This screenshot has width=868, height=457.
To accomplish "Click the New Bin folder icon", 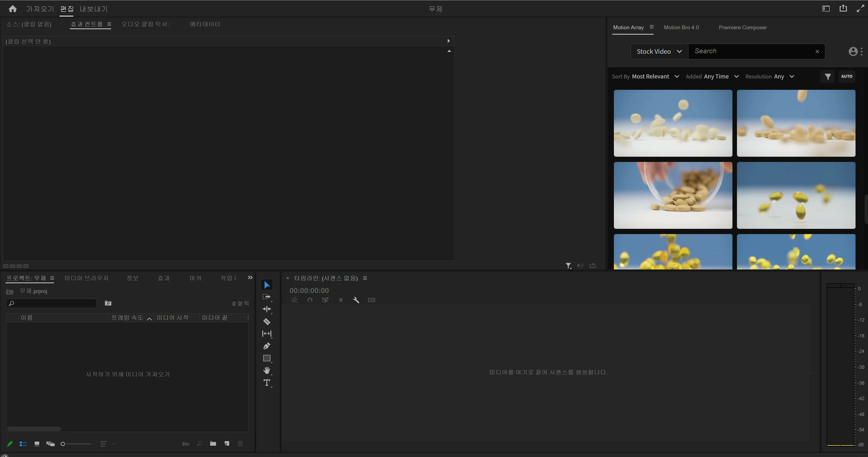I will tap(213, 444).
